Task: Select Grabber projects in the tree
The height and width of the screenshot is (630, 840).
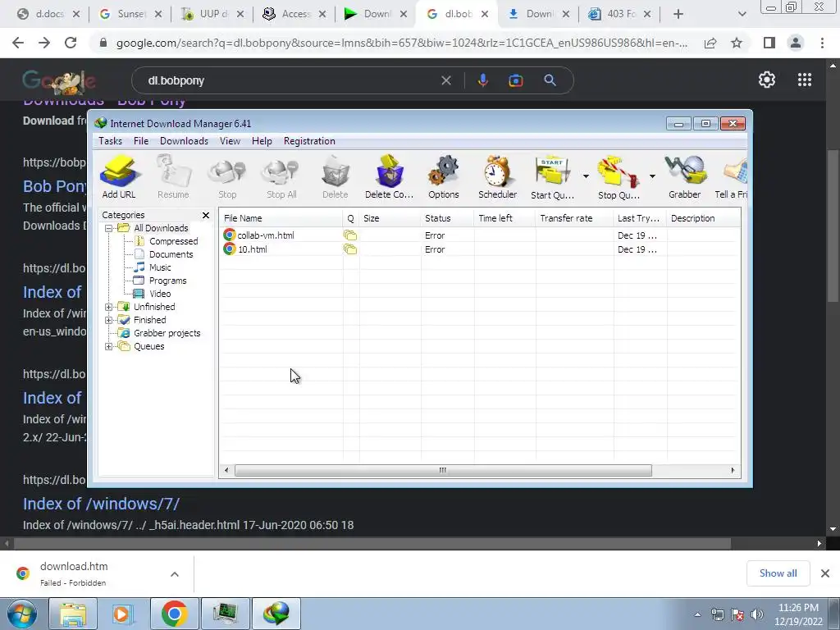Action: point(167,333)
